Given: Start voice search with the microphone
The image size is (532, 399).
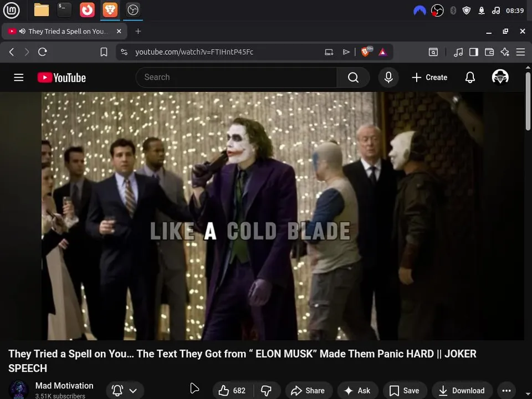Looking at the screenshot, I should pos(388,78).
